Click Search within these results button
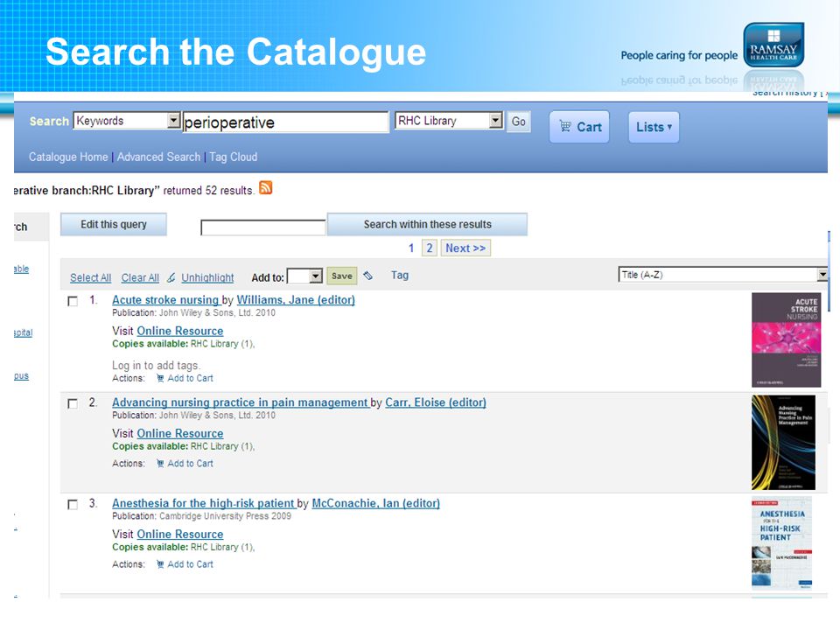Viewport: 840px width, 630px height. (427, 225)
